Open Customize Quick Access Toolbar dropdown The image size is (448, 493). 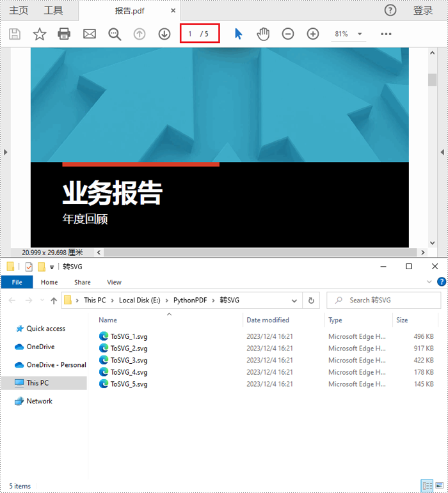(x=52, y=267)
